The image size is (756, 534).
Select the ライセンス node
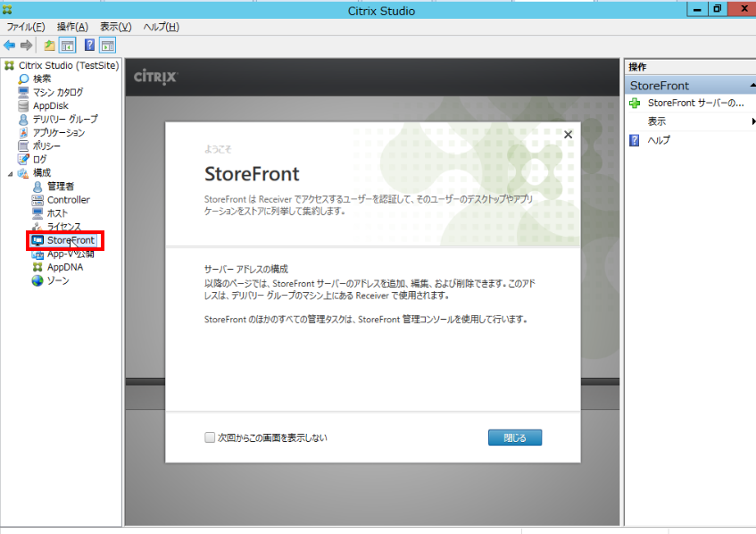pos(64,227)
